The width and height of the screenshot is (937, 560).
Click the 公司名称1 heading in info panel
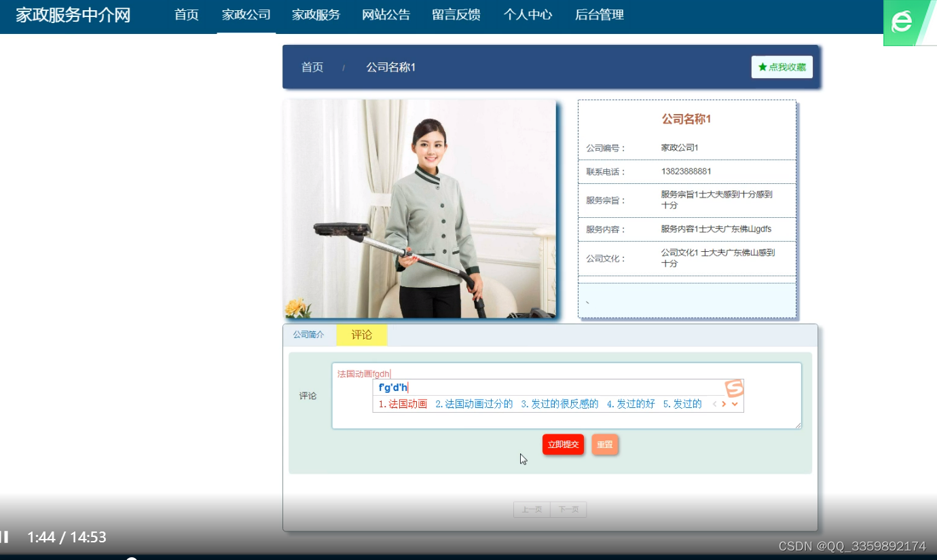[x=686, y=119]
